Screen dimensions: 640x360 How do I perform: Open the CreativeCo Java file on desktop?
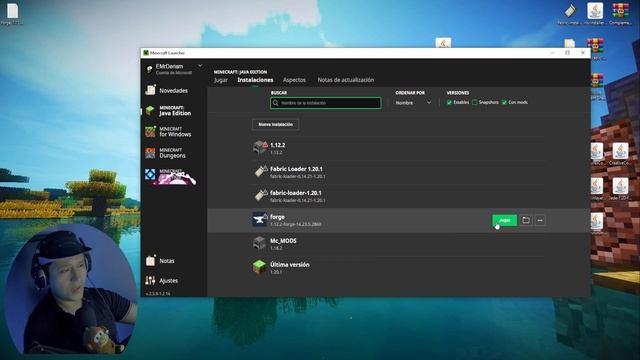(620, 154)
